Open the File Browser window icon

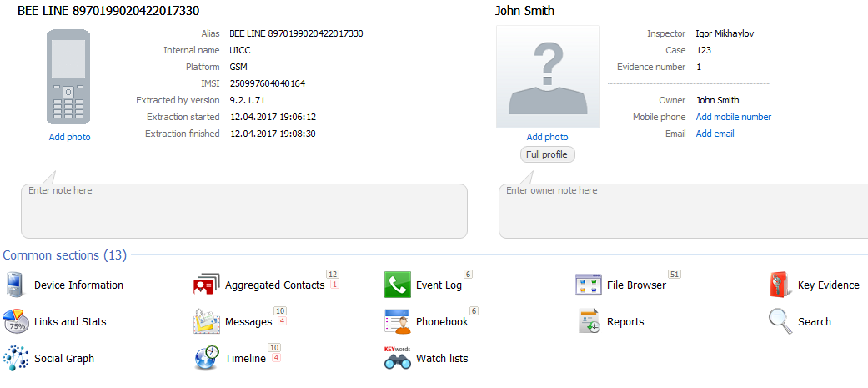click(x=589, y=285)
